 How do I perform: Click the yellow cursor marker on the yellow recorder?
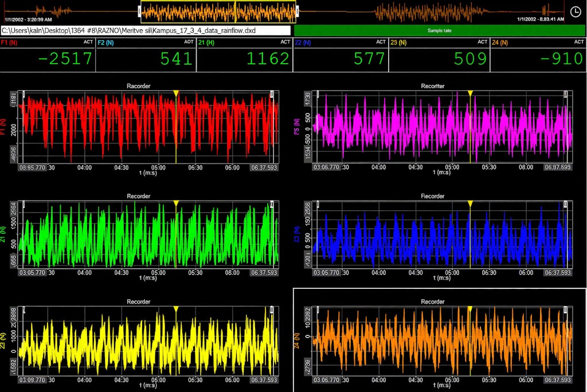pyautogui.click(x=176, y=309)
